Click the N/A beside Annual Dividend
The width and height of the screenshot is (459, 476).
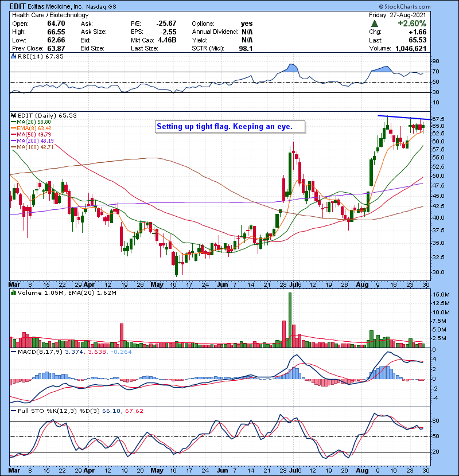(x=247, y=32)
